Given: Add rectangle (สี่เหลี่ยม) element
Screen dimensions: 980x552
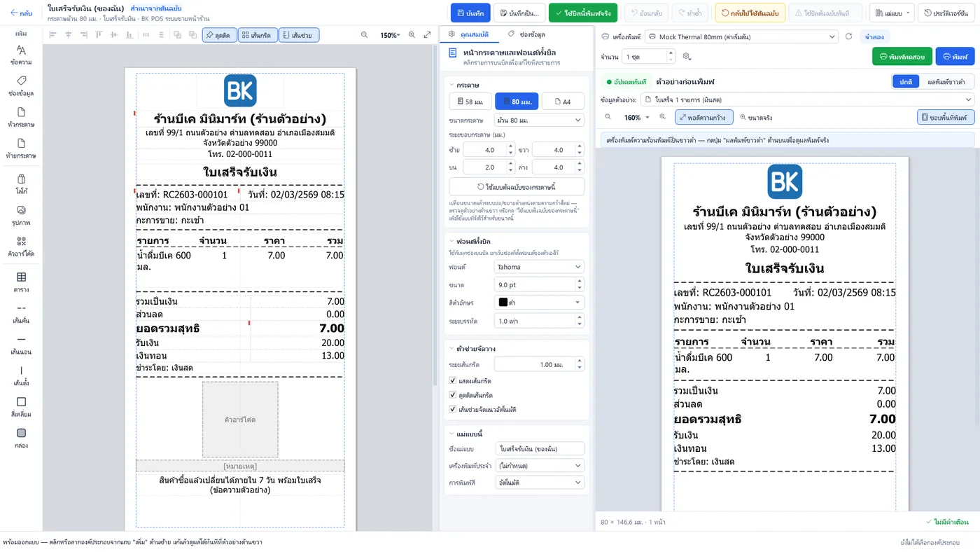Looking at the screenshot, I should [x=21, y=407].
